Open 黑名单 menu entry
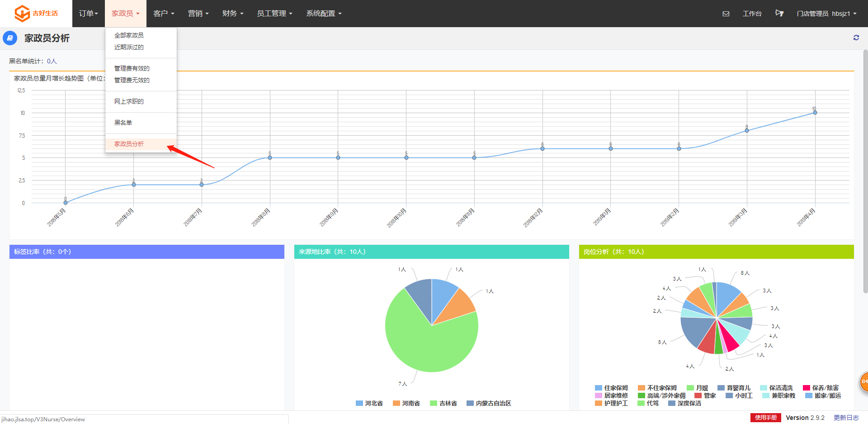The width and height of the screenshot is (868, 424). (x=141, y=123)
